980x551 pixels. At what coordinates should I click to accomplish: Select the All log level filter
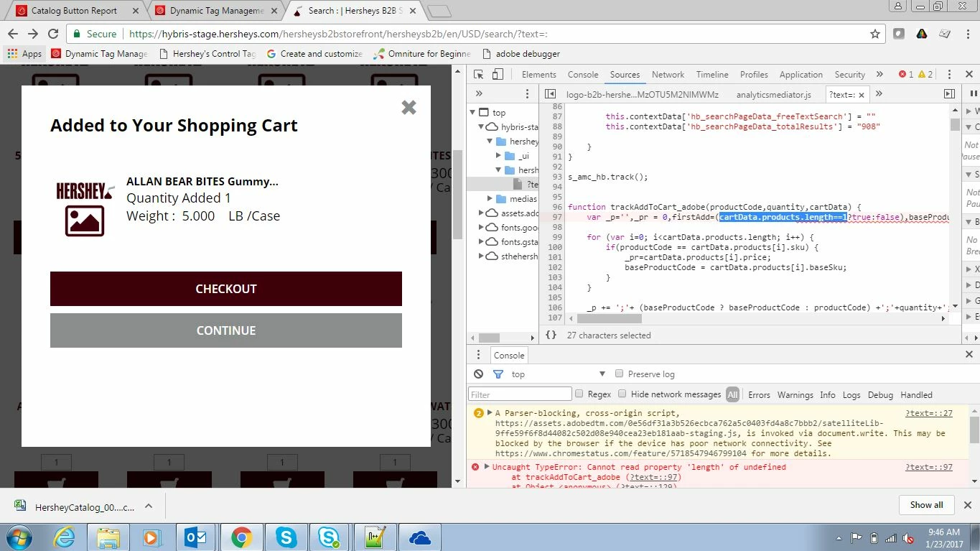point(732,394)
